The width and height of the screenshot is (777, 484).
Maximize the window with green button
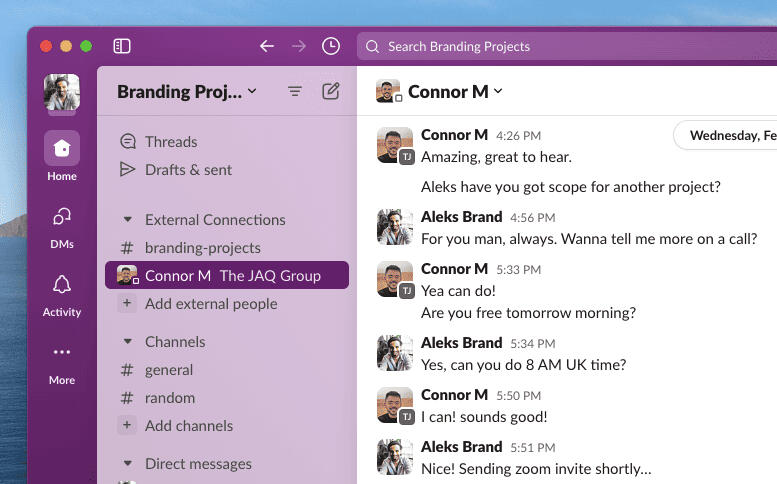[x=86, y=46]
